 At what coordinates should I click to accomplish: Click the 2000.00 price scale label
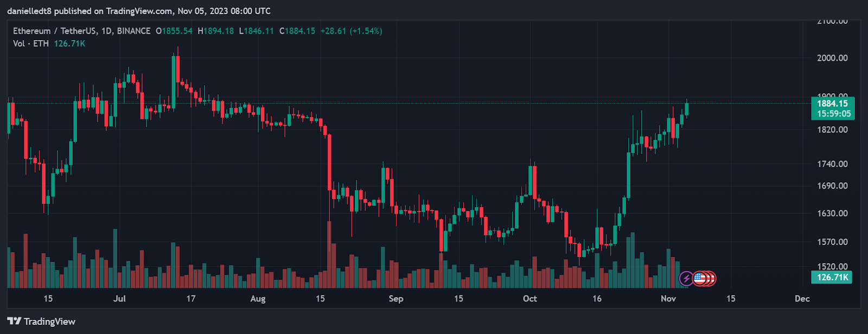[x=832, y=58]
